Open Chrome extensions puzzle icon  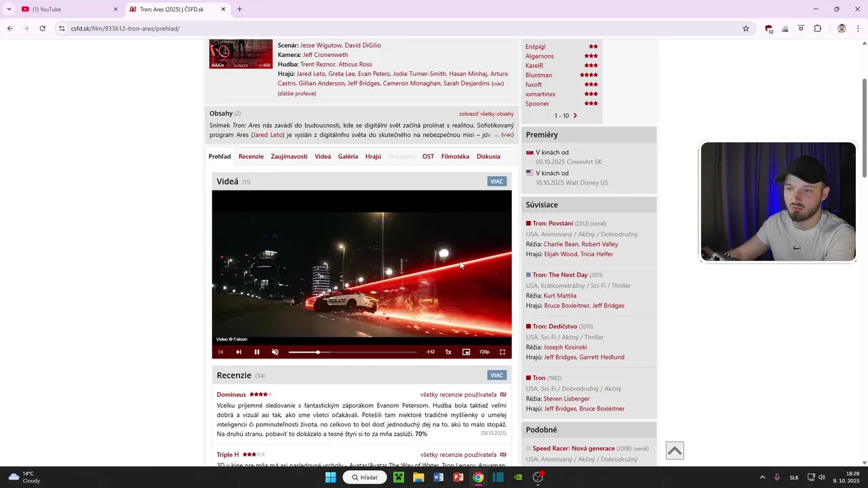point(817,28)
